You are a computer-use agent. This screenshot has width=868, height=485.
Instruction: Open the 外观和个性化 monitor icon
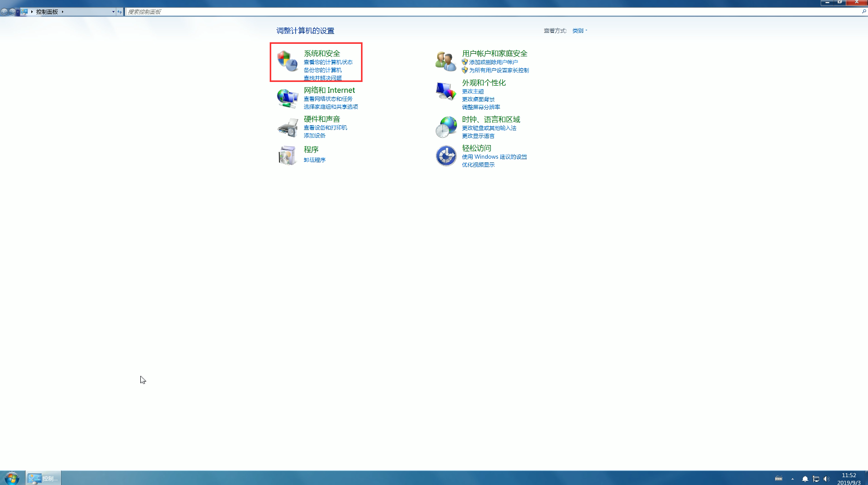click(x=446, y=91)
